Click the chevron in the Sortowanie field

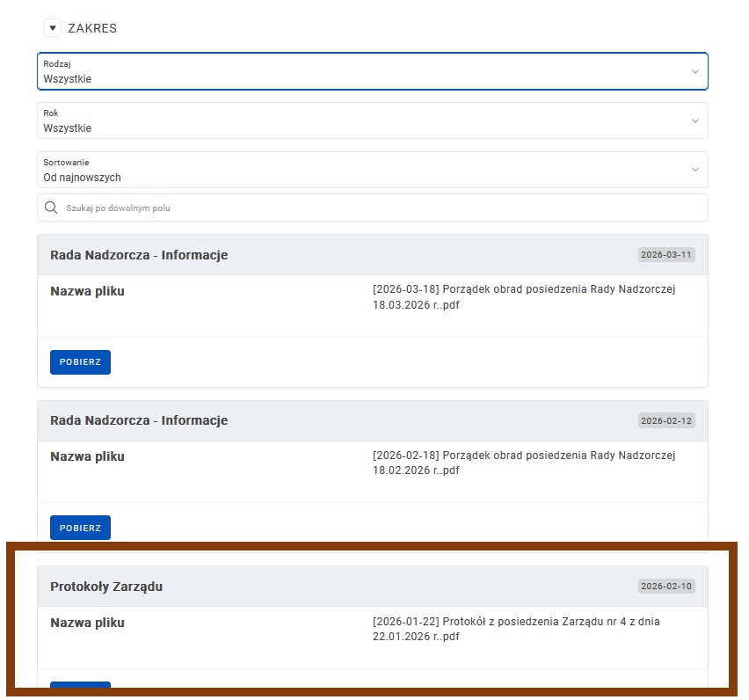coord(694,170)
